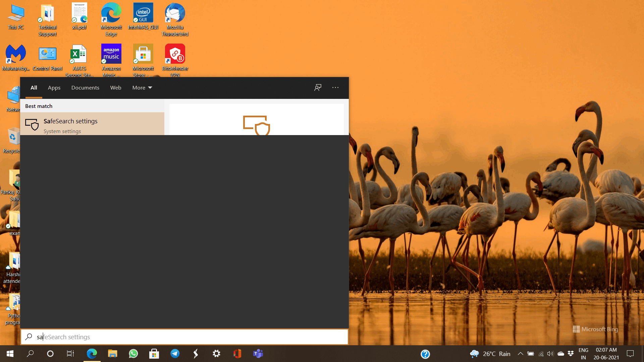Select the Web search filter tab
This screenshot has height=362, width=644.
tap(116, 88)
